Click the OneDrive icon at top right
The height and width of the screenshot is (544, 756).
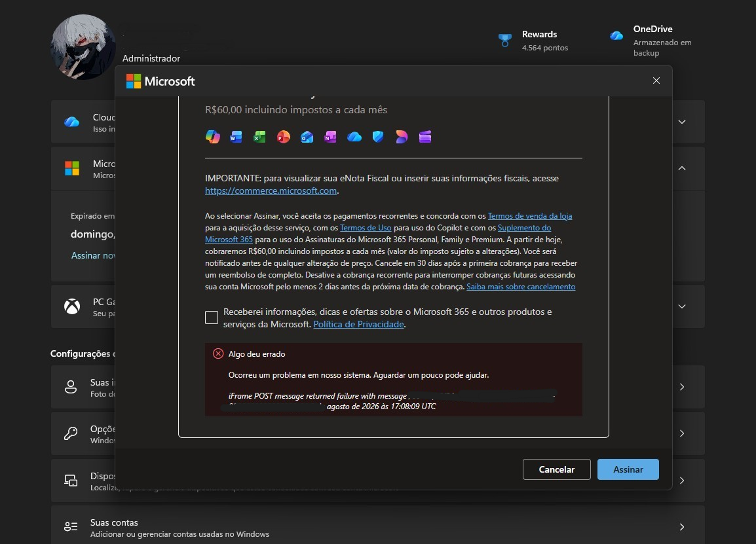click(616, 35)
